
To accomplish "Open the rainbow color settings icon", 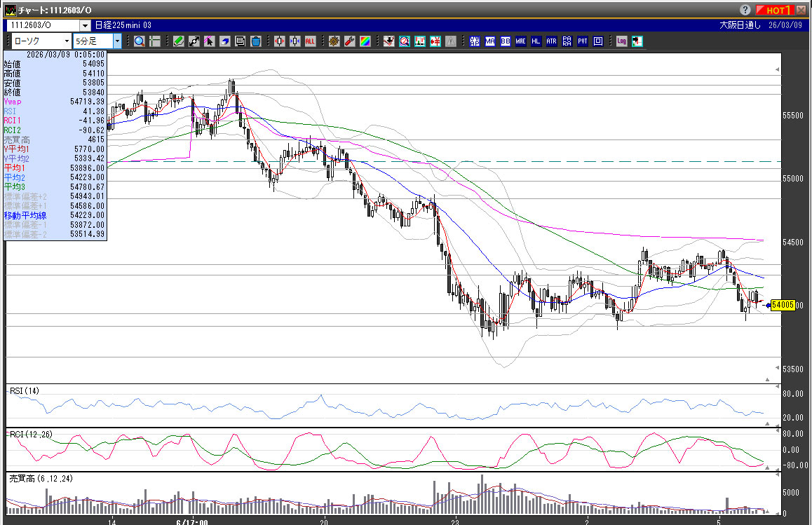I will coord(365,41).
